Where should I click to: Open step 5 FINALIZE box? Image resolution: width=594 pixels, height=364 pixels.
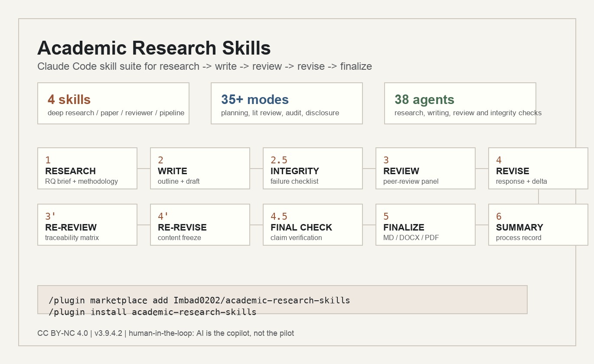pyautogui.click(x=425, y=224)
